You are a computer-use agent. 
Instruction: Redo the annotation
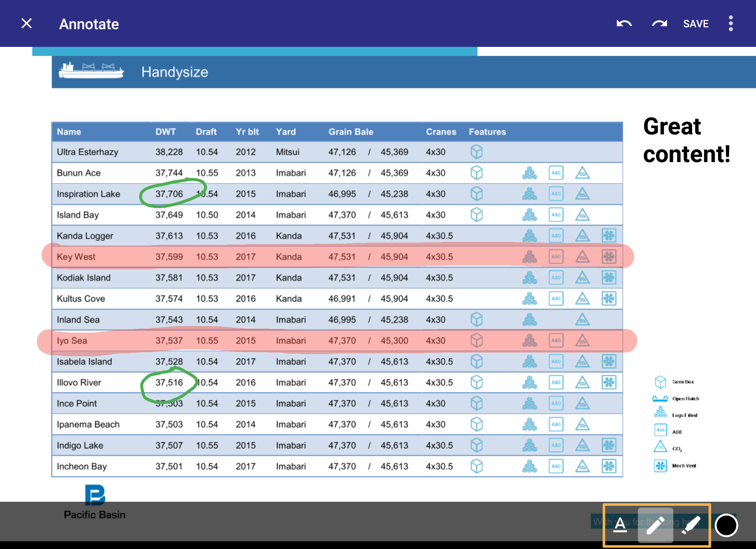pyautogui.click(x=659, y=24)
